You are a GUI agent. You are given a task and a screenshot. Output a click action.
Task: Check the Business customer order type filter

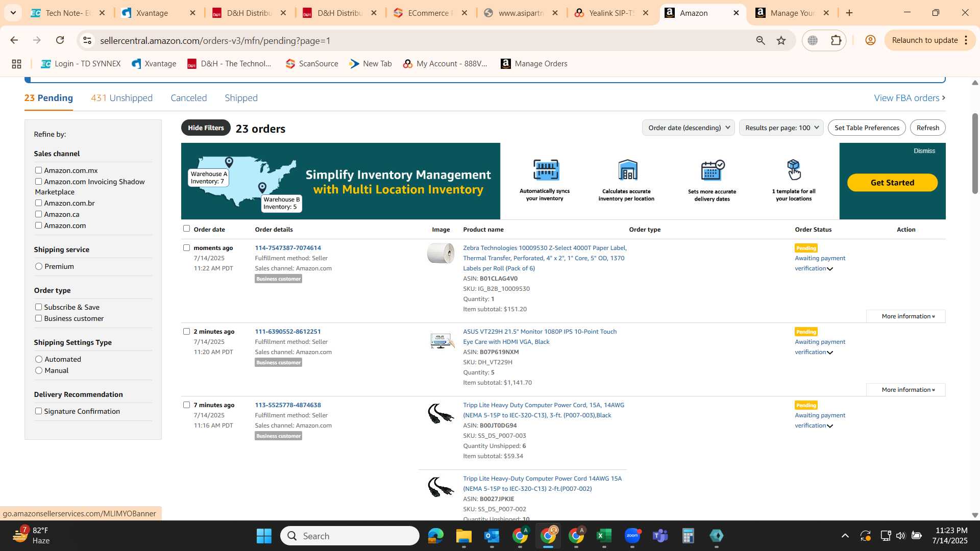click(x=38, y=318)
